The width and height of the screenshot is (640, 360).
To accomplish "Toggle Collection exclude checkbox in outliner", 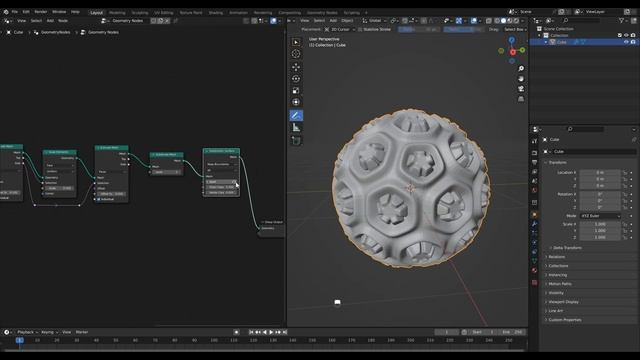I will tap(620, 36).
